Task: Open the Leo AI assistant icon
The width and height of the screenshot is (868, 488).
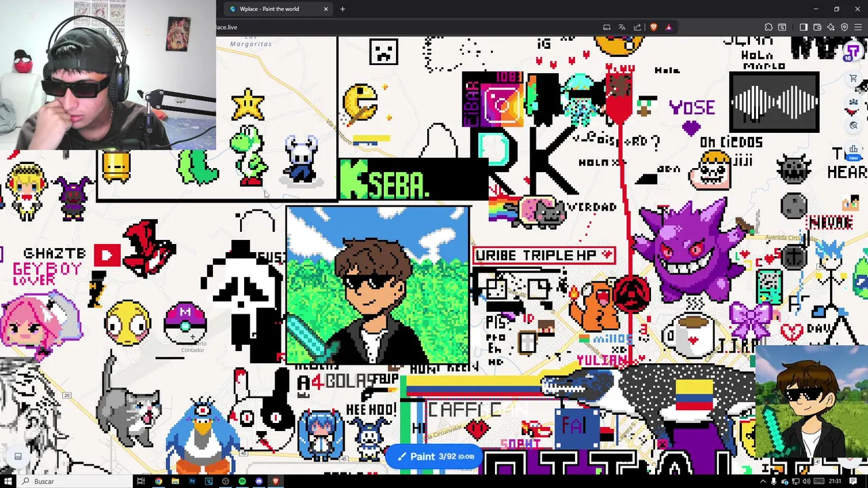Action: tap(831, 27)
